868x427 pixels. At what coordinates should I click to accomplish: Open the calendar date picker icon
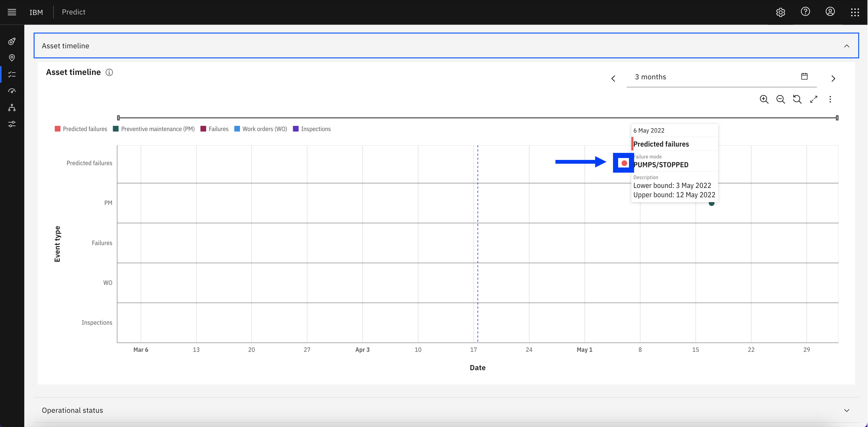tap(804, 77)
